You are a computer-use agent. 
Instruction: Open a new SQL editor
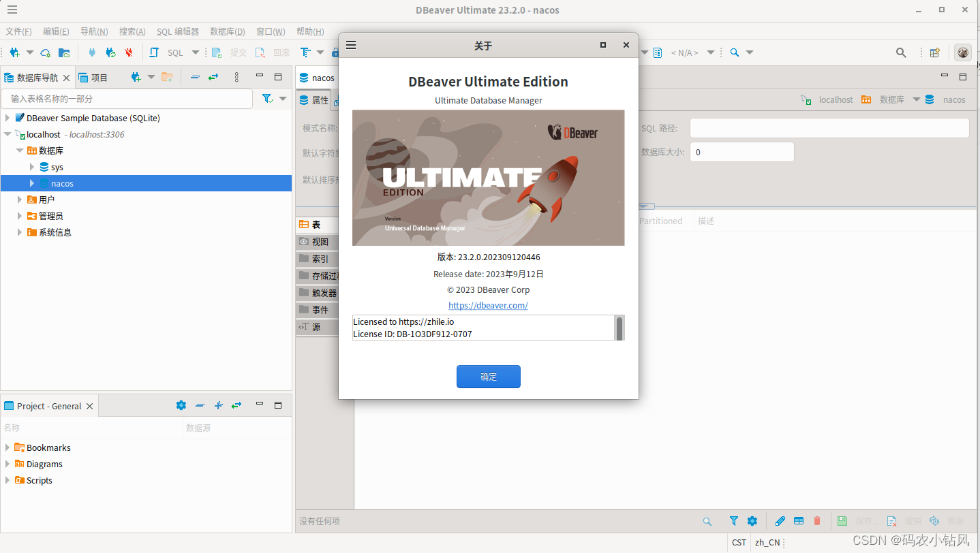point(153,52)
